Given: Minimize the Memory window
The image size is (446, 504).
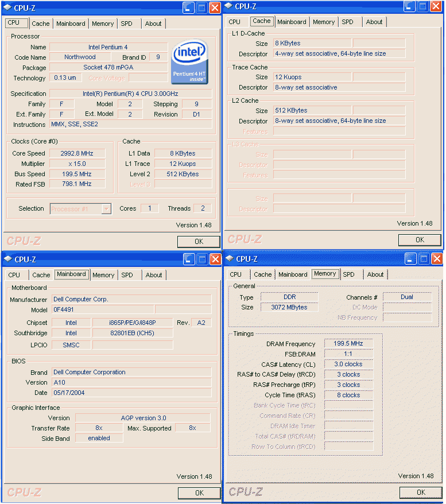Looking at the screenshot, I should (x=410, y=258).
